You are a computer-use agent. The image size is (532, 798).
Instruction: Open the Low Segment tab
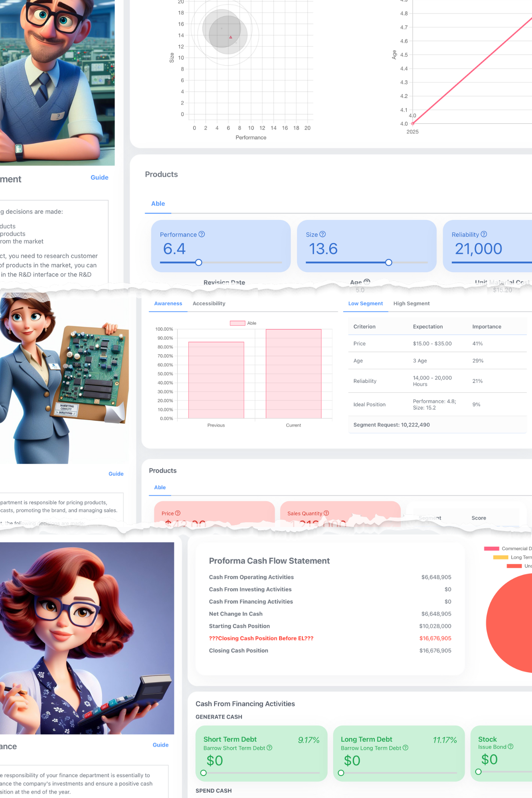point(365,304)
